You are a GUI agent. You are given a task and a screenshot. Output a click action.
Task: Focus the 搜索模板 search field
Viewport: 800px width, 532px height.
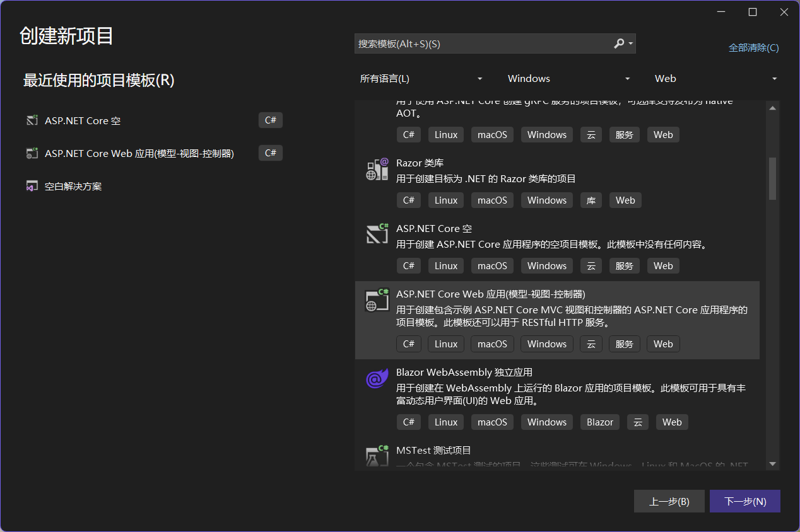[x=483, y=43]
